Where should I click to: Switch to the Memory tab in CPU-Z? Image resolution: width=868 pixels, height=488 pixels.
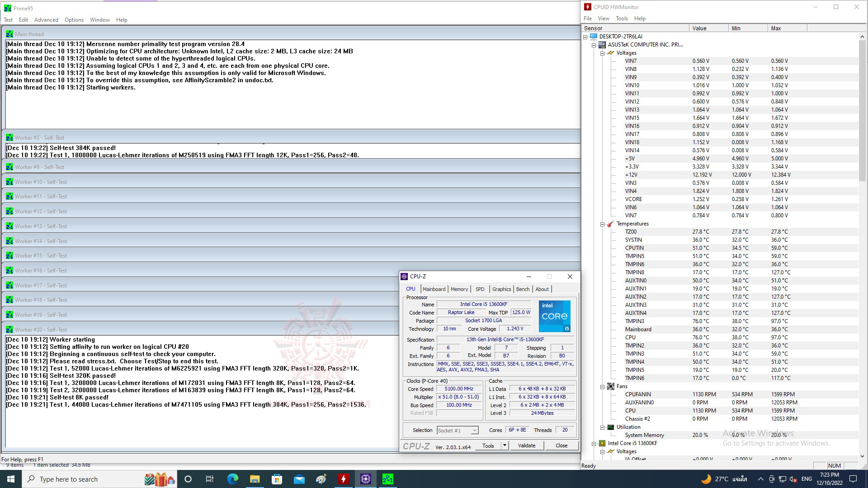459,289
